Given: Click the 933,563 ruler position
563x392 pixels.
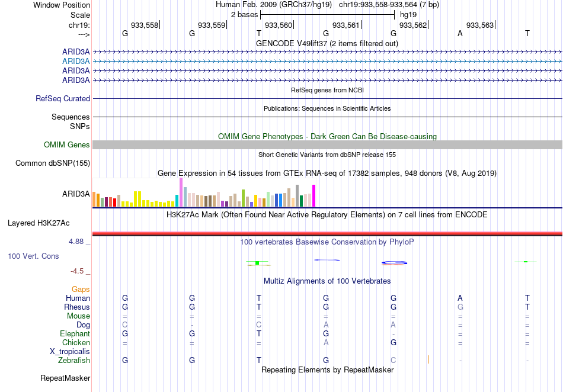Looking at the screenshot, I should 480,25.
